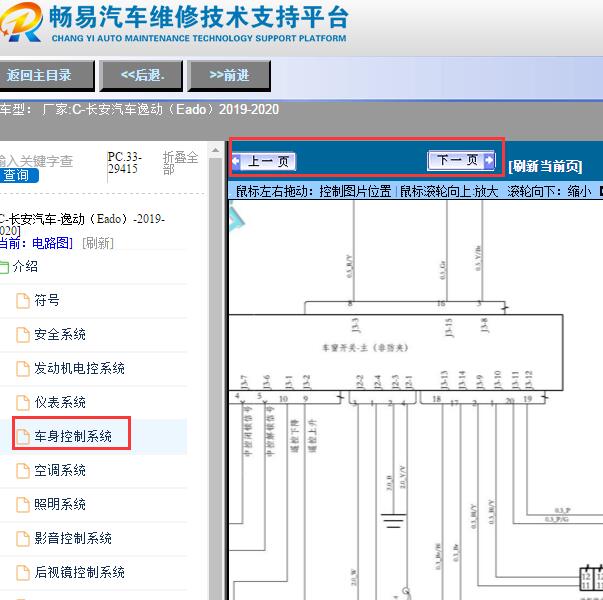This screenshot has width=603, height=600.
Task: Open the 照明系统 tree item
Action: click(x=60, y=504)
